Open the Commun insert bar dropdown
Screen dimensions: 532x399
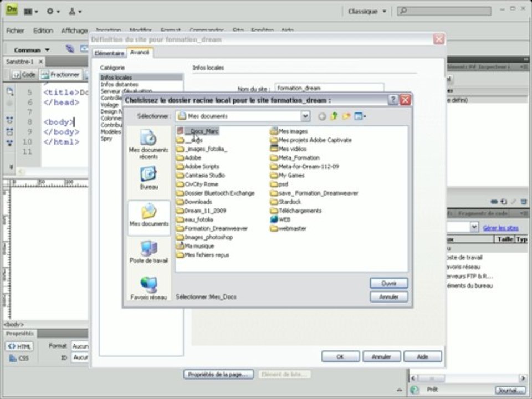tap(32, 50)
